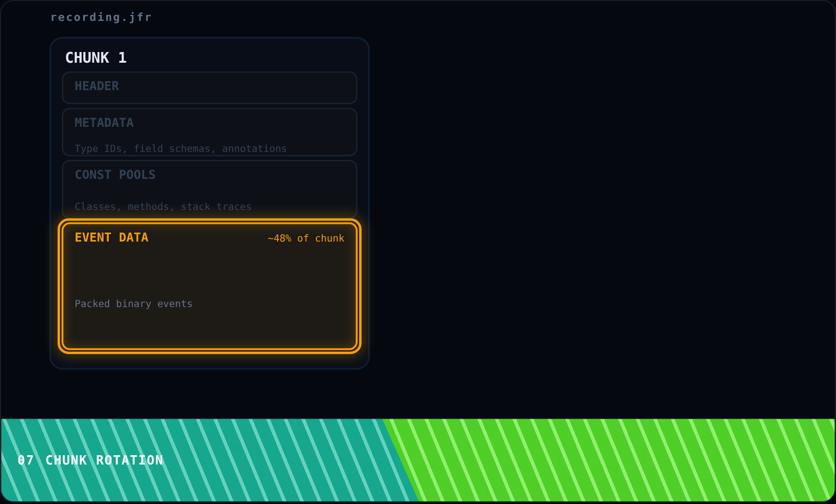This screenshot has width=836, height=504.
Task: Click the 07 CHUNK ROTATION caption
Action: [x=91, y=460]
